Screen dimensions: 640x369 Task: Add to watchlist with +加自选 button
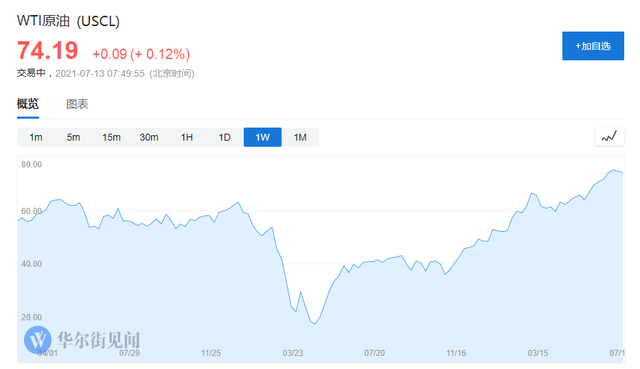pyautogui.click(x=593, y=46)
